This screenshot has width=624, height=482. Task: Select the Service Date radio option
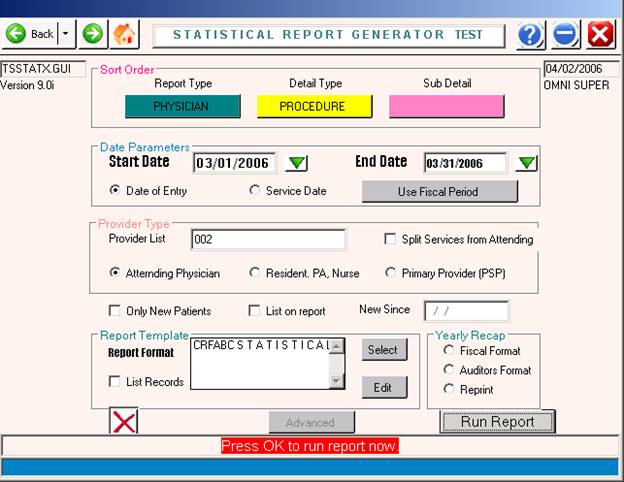(x=255, y=191)
